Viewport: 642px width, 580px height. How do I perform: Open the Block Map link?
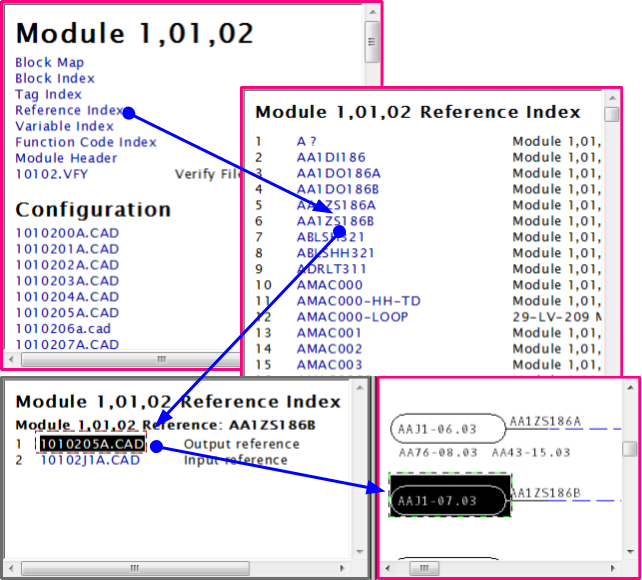(49, 62)
